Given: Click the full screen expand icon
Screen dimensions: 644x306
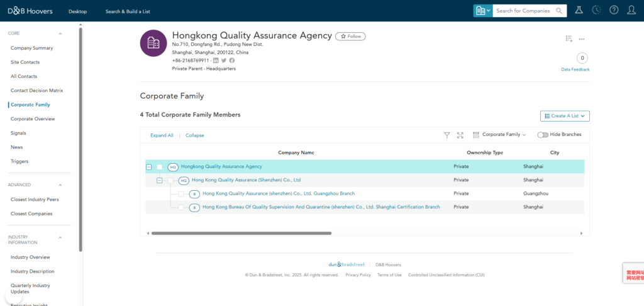Looking at the screenshot, I should click(460, 135).
